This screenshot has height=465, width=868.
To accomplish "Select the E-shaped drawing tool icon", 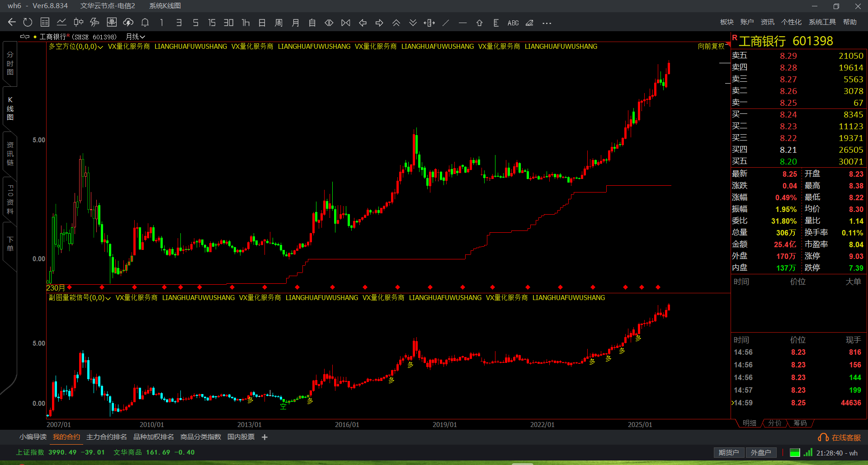I will [x=496, y=23].
